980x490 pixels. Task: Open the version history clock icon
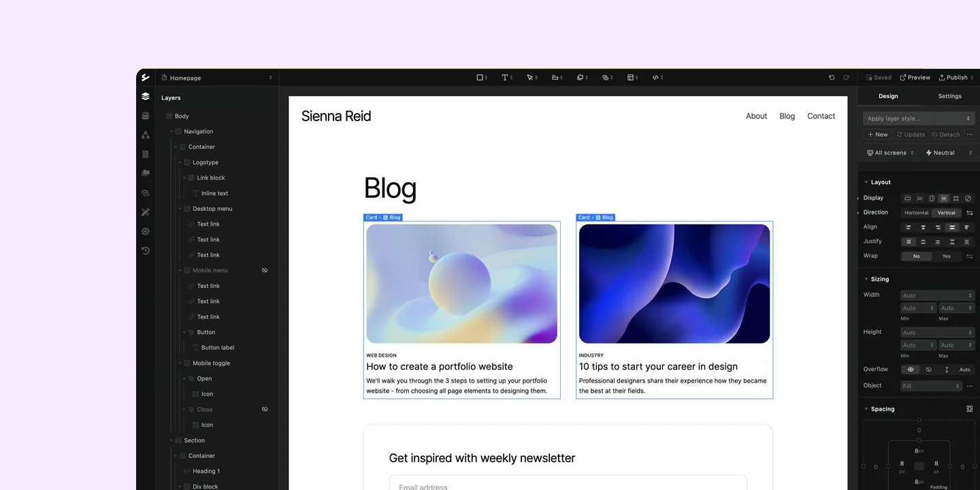tap(146, 250)
